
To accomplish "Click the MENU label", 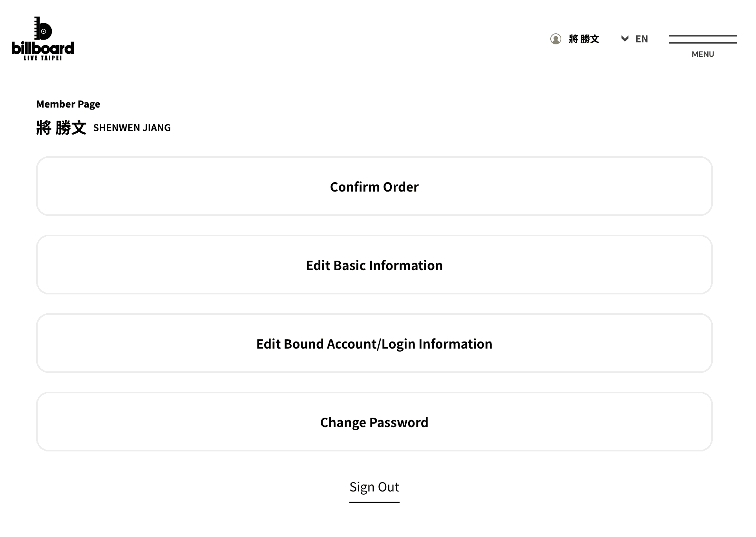I will tap(703, 54).
